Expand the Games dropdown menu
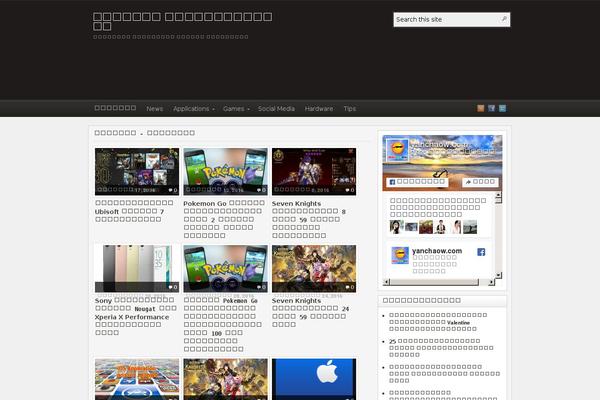 click(236, 109)
